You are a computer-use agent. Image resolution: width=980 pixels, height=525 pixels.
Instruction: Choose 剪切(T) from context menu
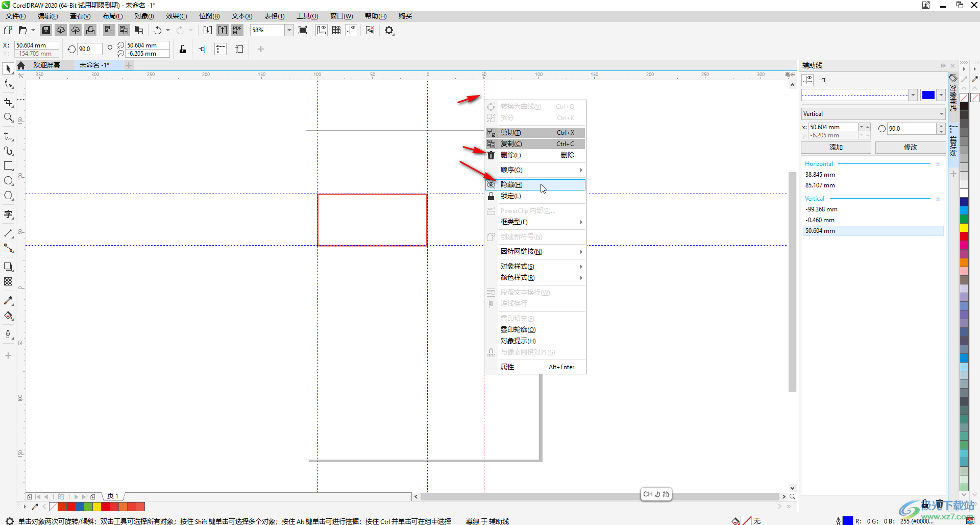(x=535, y=132)
